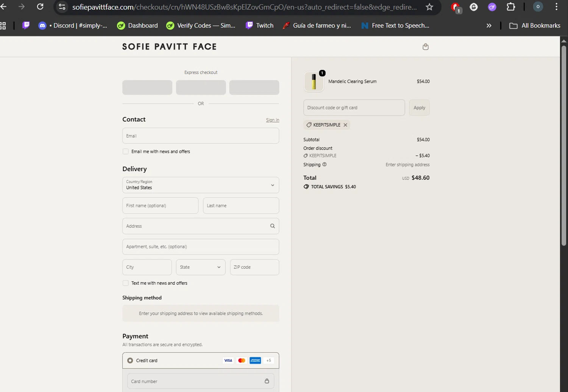Remove the KEEPITSIMPLE discount code
568x392 pixels.
(x=345, y=125)
